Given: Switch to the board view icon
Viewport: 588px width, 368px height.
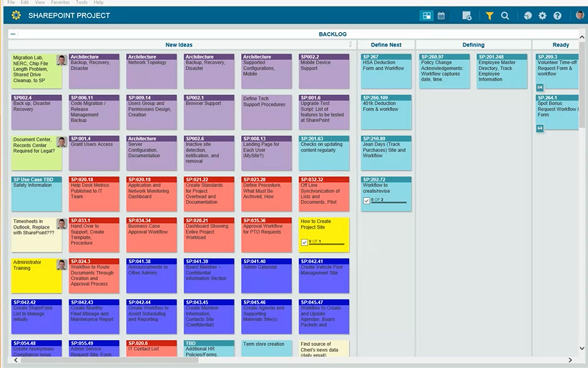Looking at the screenshot, I should click(427, 15).
